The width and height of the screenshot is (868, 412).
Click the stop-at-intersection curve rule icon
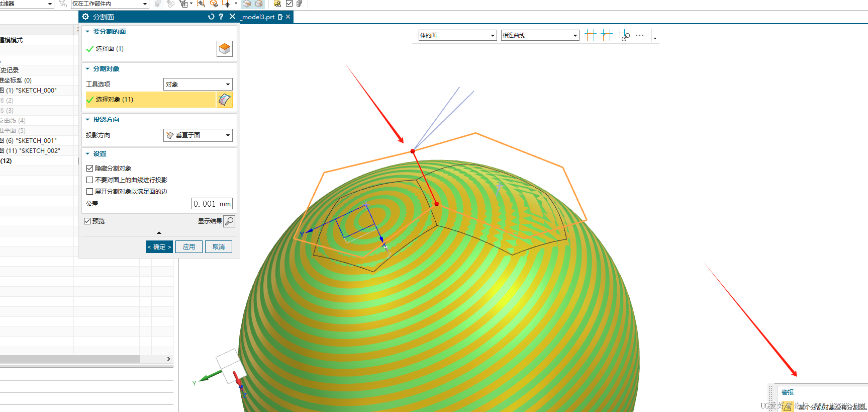coord(591,35)
